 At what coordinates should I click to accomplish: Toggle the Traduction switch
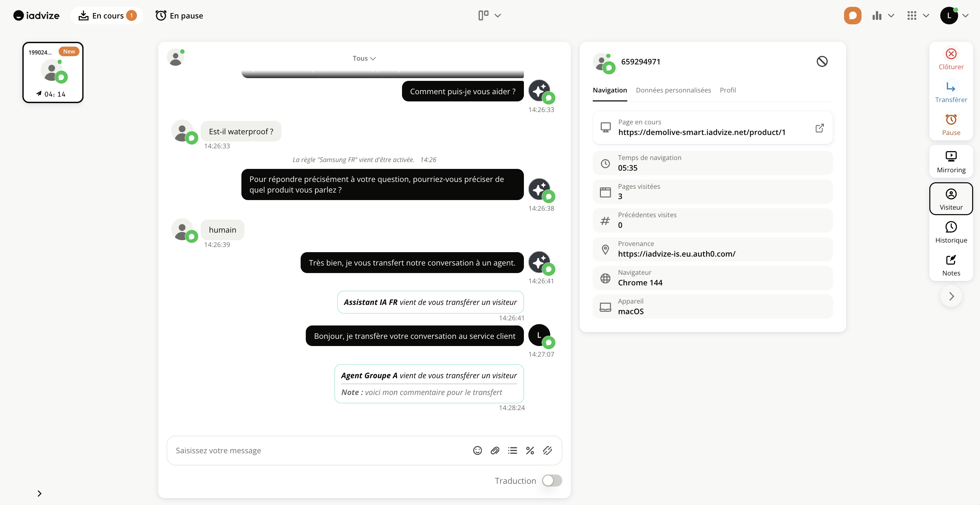pyautogui.click(x=552, y=481)
